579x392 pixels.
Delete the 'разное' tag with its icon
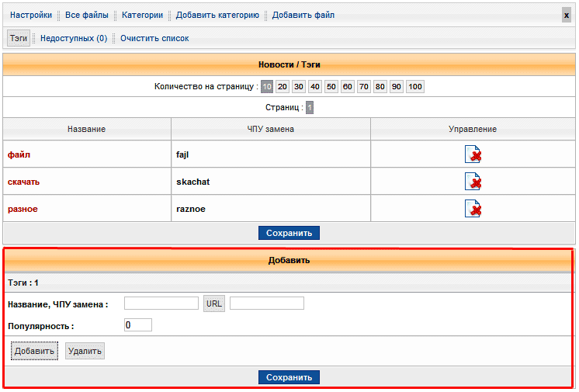click(473, 209)
